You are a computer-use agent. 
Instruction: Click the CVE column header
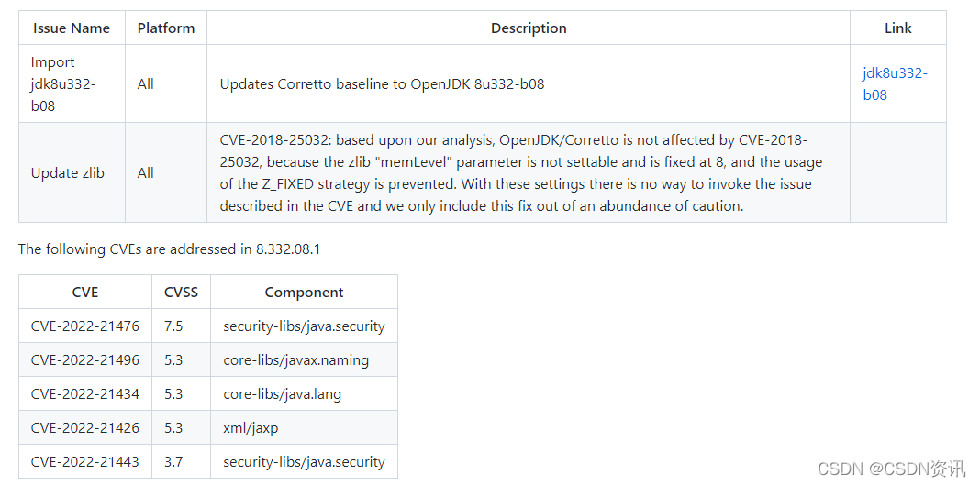85,293
